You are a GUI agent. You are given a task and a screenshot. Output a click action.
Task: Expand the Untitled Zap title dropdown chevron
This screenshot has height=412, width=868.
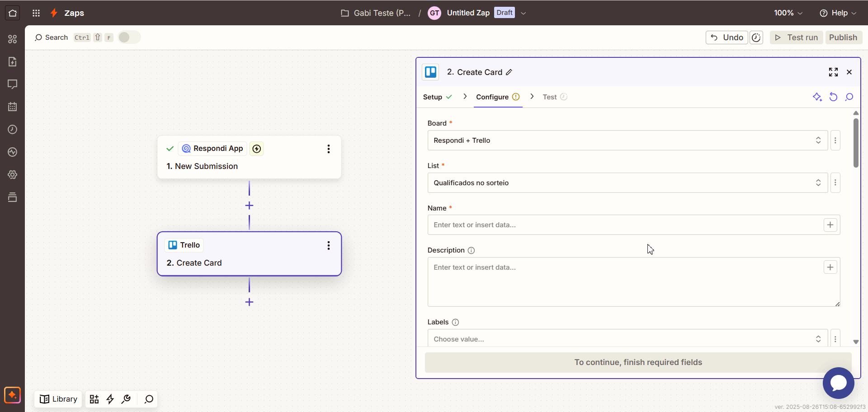click(x=524, y=13)
